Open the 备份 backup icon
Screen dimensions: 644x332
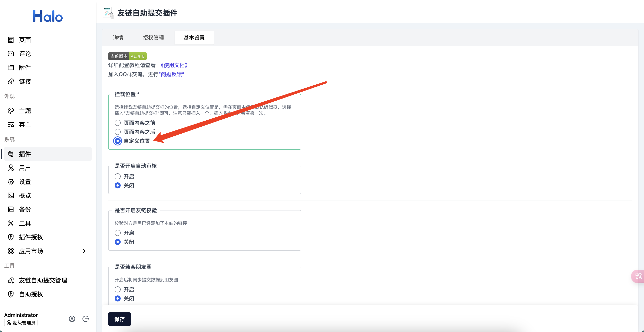pos(11,209)
